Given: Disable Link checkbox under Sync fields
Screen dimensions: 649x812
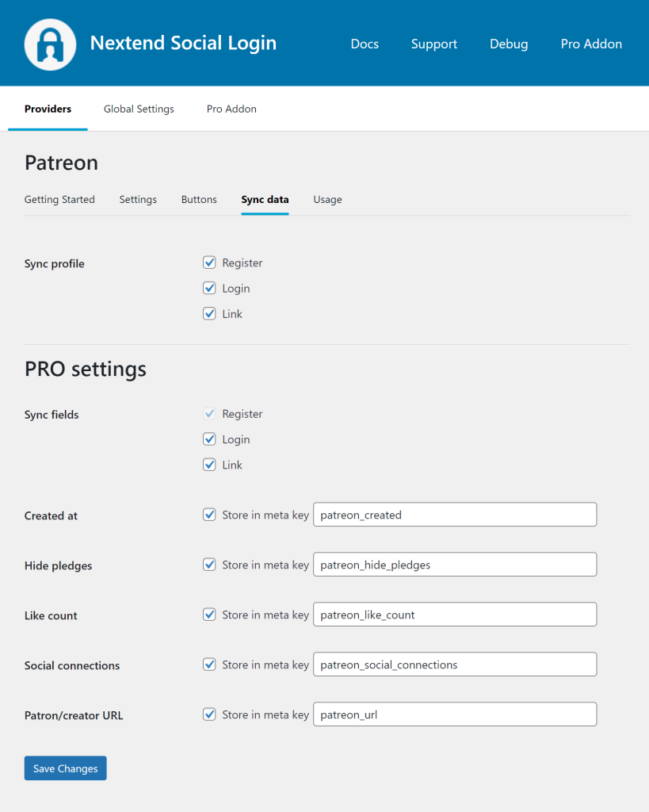Looking at the screenshot, I should pyautogui.click(x=209, y=465).
